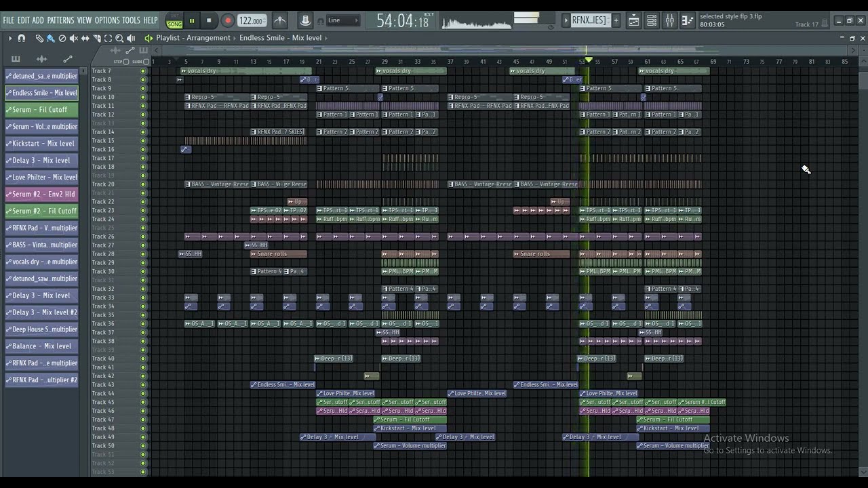Open the TOOLS menu
The image size is (868, 488).
coord(132,20)
